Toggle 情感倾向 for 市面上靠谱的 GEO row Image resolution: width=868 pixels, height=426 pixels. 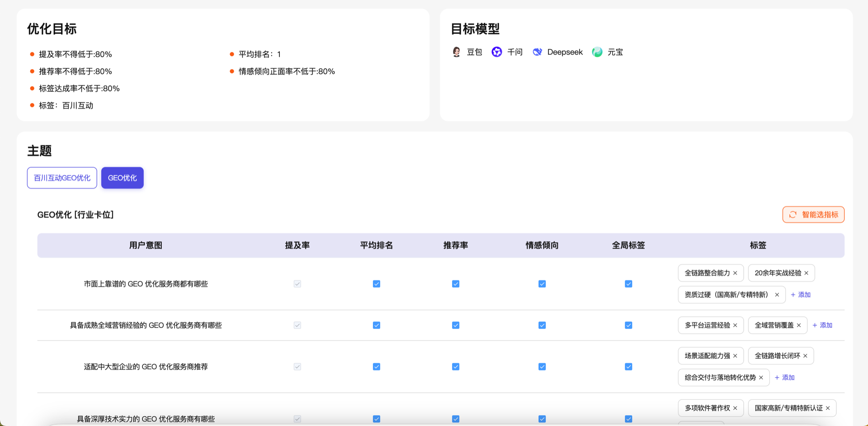click(x=542, y=284)
